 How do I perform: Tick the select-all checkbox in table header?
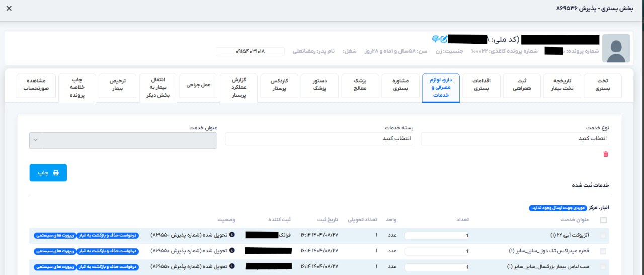pos(603,220)
